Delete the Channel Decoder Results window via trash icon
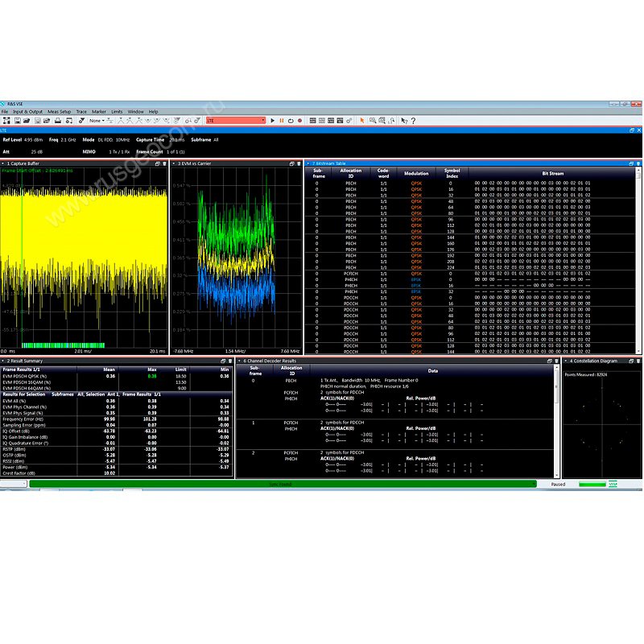Image resolution: width=644 pixels, height=644 pixels. point(556,361)
